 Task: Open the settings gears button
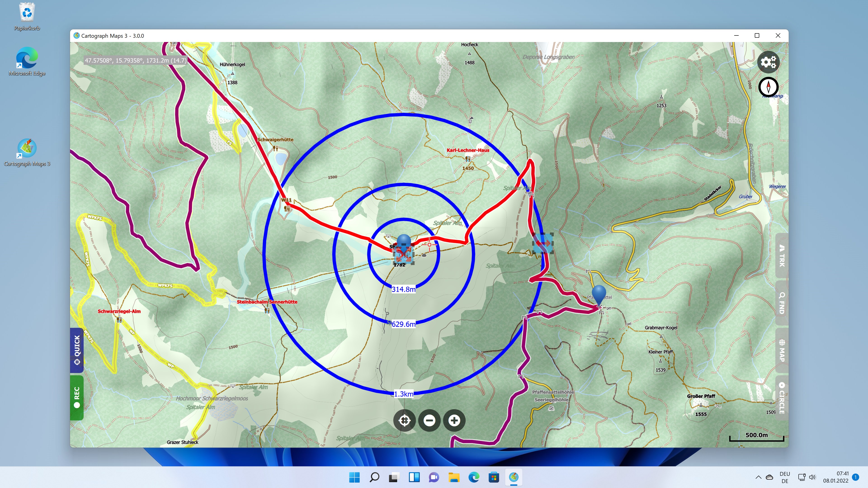(x=768, y=62)
